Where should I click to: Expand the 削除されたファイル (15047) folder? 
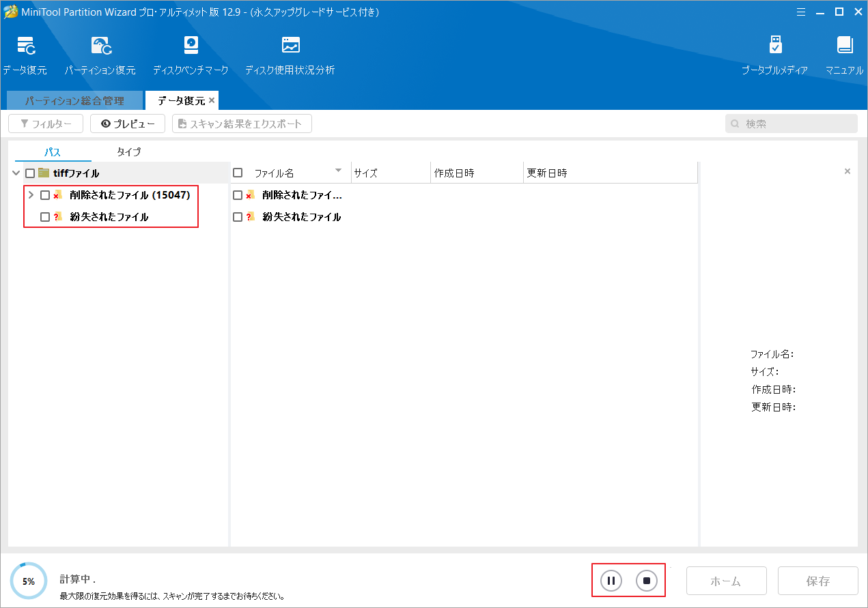tap(30, 194)
